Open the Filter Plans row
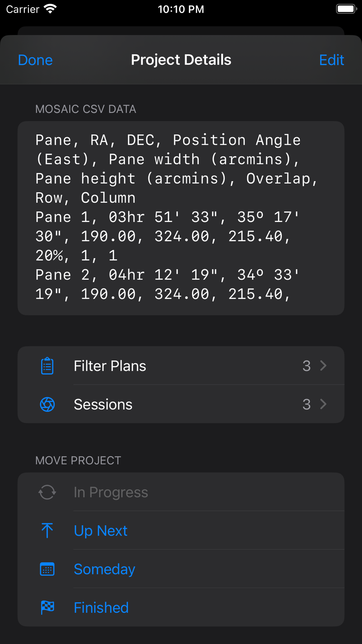The image size is (362, 644). (x=181, y=366)
